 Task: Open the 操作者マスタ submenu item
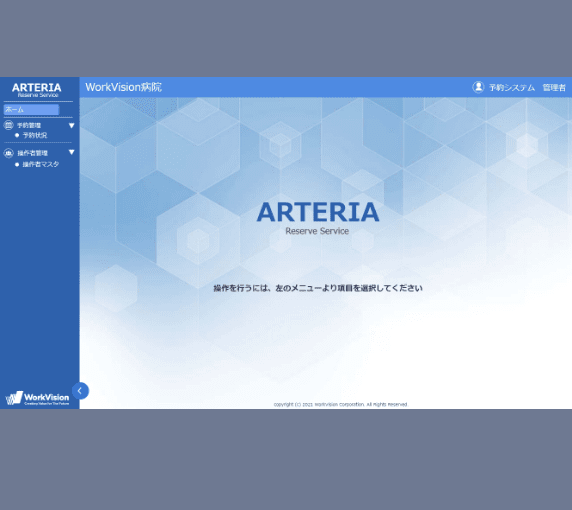pos(41,165)
